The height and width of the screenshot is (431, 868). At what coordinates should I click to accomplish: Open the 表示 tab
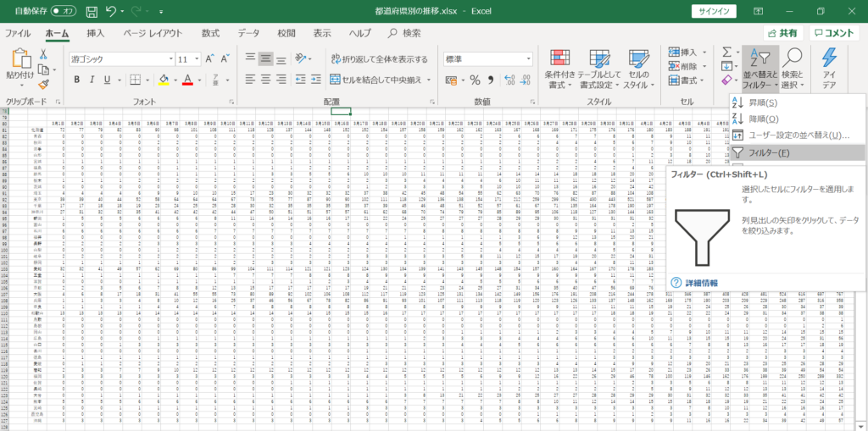tap(322, 33)
